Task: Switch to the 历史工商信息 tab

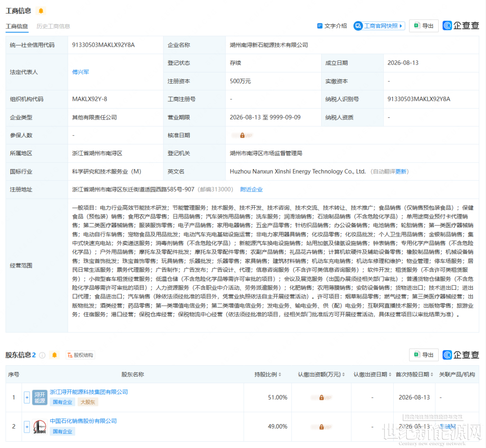Action: [x=53, y=27]
